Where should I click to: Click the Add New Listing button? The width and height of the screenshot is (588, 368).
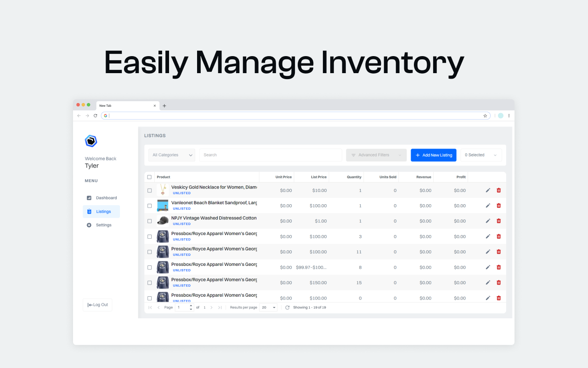pyautogui.click(x=433, y=155)
